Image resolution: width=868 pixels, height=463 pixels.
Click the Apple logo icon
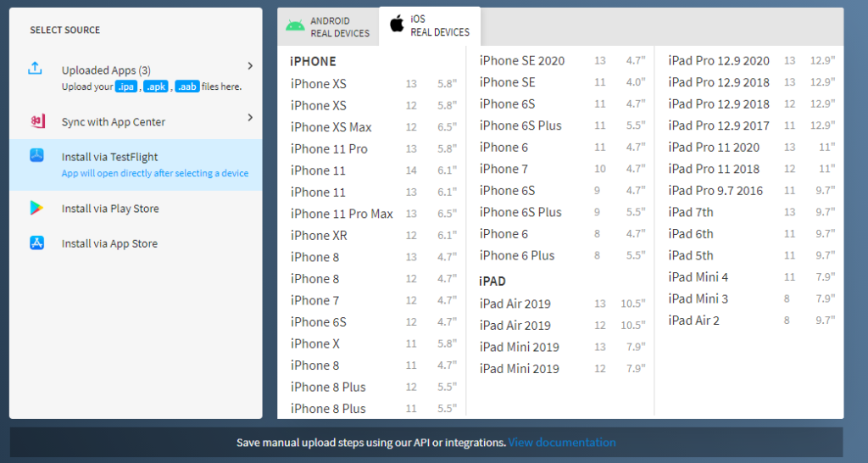(x=396, y=25)
